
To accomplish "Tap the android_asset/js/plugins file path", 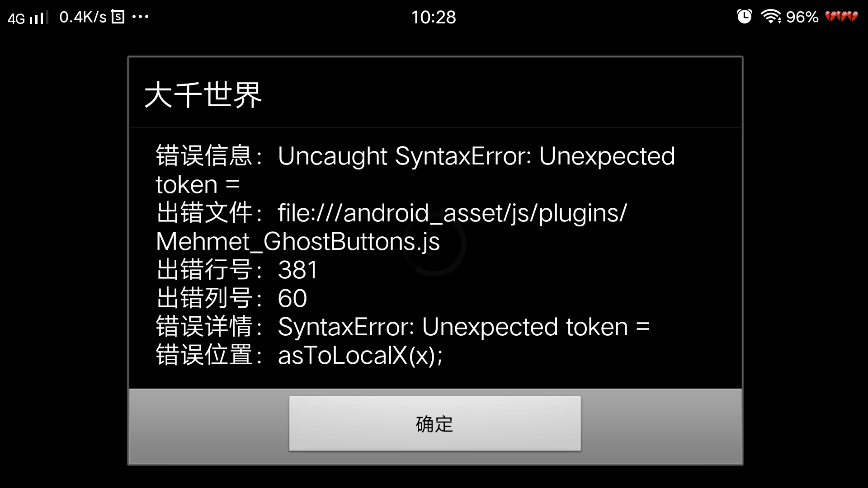I will (x=452, y=213).
